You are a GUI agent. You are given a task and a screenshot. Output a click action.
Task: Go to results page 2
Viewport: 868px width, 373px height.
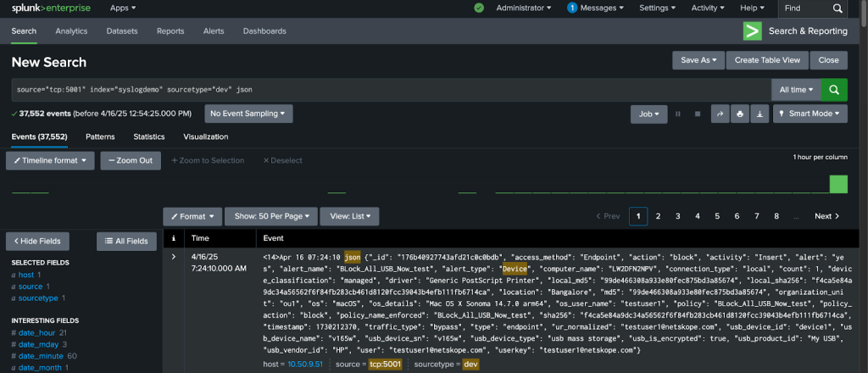(658, 216)
